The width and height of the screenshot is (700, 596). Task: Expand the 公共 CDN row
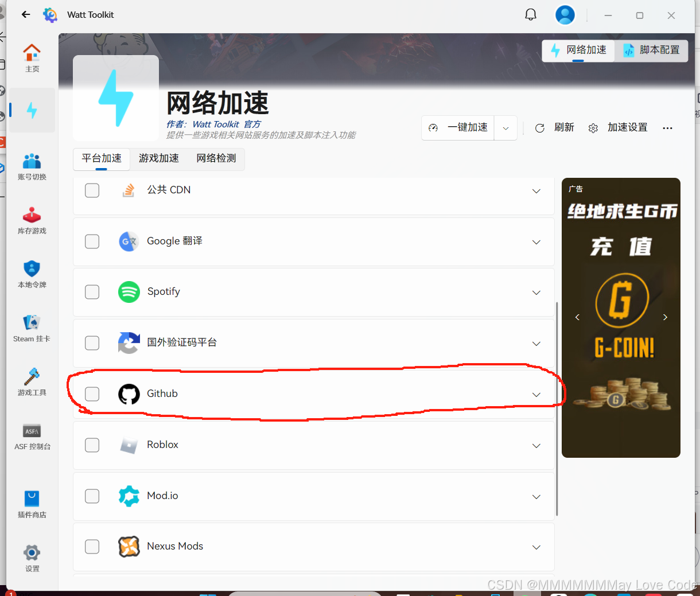[x=536, y=191]
